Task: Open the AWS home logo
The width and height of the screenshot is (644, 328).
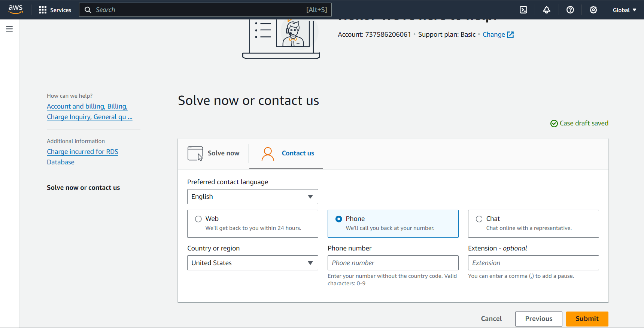Action: point(16,9)
